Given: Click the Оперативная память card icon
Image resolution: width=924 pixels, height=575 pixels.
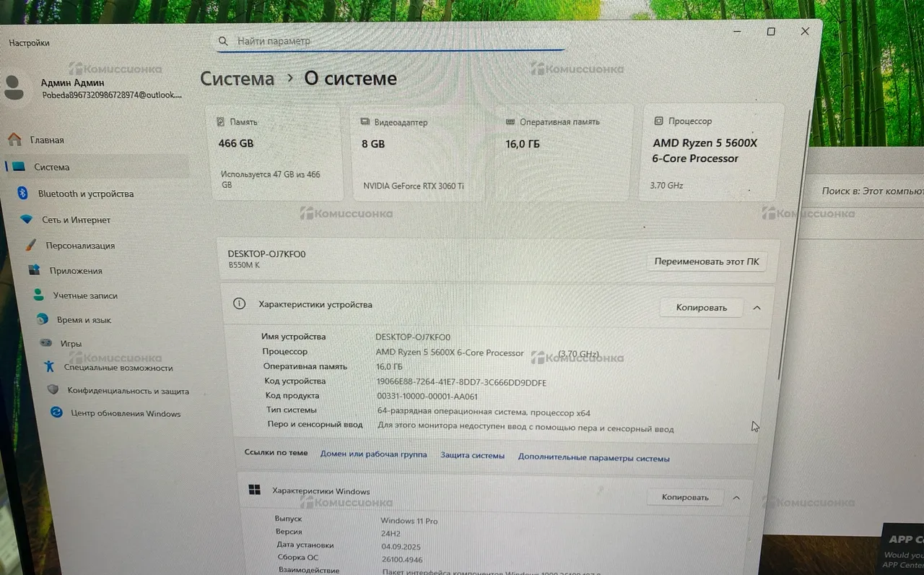Looking at the screenshot, I should (511, 122).
